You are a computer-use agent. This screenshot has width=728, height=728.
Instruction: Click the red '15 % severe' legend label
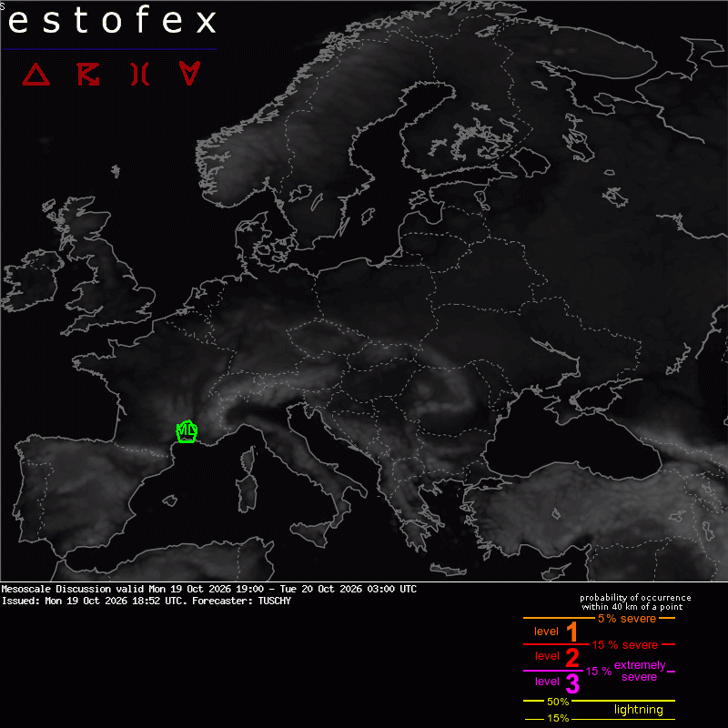pyautogui.click(x=625, y=645)
